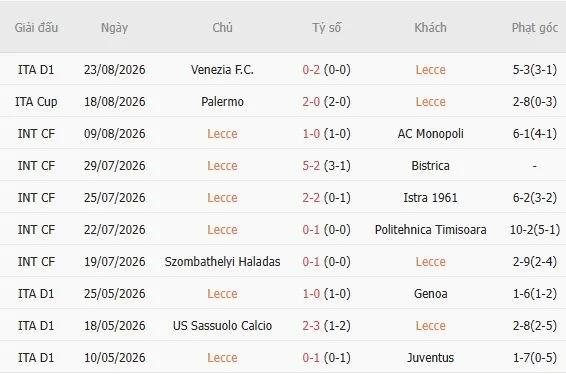Select the 10-2(5-1) corner kick stat
The image size is (566, 374).
pyautogui.click(x=535, y=230)
